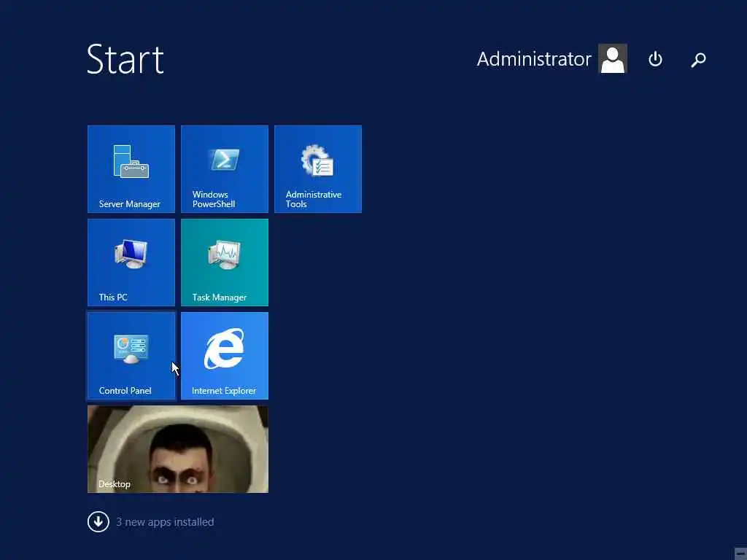Launch Internet Explorer tile

pos(225,356)
